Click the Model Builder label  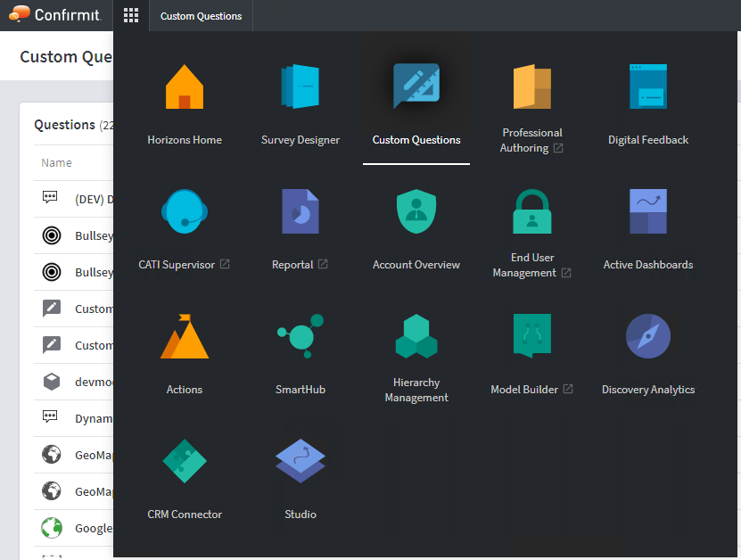click(524, 390)
